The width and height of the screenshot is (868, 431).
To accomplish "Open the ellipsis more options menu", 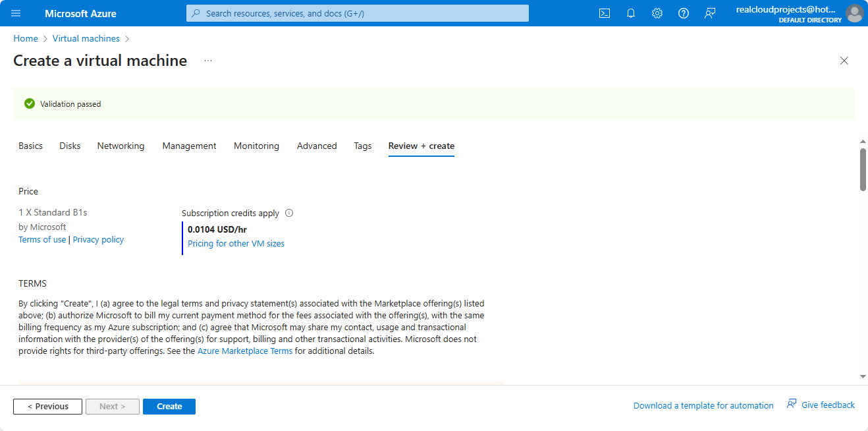I will tap(208, 61).
